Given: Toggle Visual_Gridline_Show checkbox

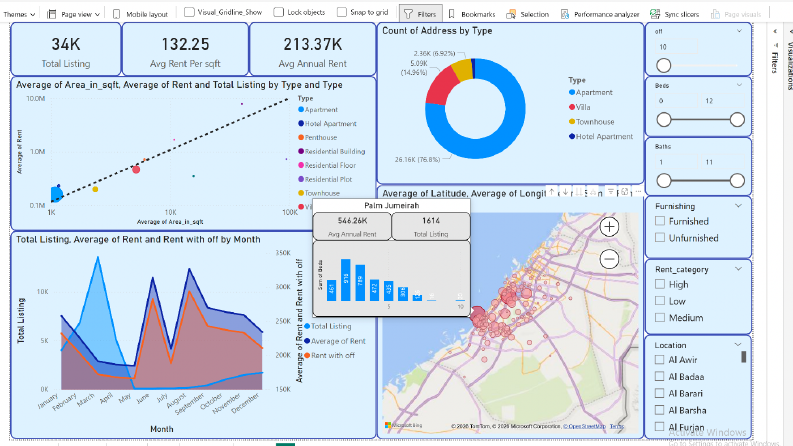Looking at the screenshot, I should coord(189,12).
